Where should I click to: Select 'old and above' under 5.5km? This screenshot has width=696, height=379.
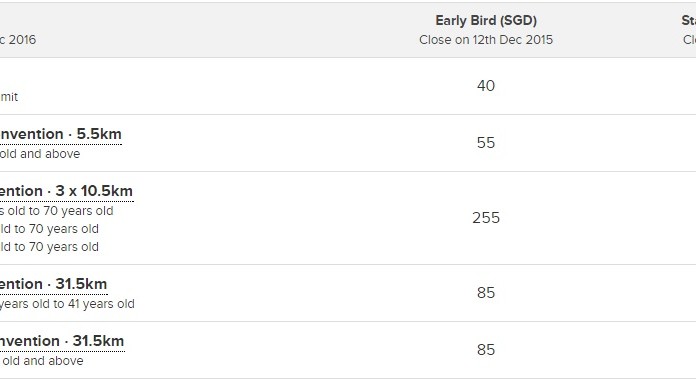coord(40,154)
